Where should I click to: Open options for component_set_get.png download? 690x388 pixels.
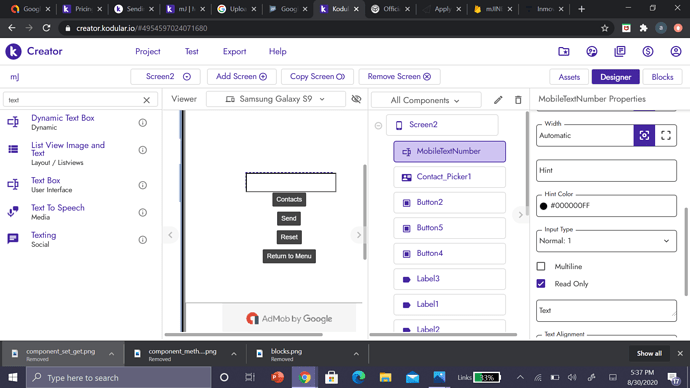[x=111, y=354]
